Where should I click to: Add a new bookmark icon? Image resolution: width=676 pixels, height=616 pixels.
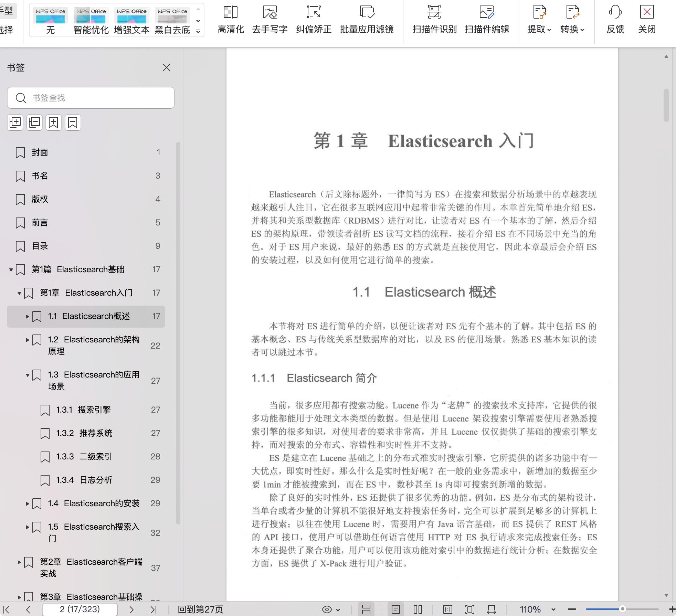(x=53, y=123)
